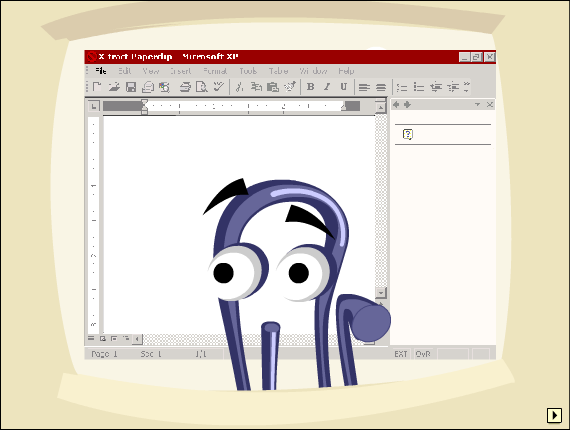The width and height of the screenshot is (570, 430).
Task: Toggle Underline formatting
Action: [x=344, y=87]
